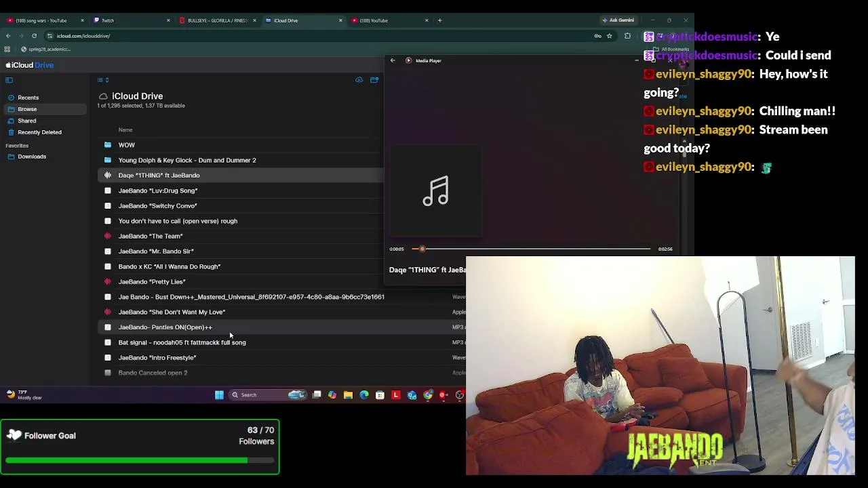Click the Ask Gemini button
Image resolution: width=868 pixels, height=488 pixels.
[618, 20]
